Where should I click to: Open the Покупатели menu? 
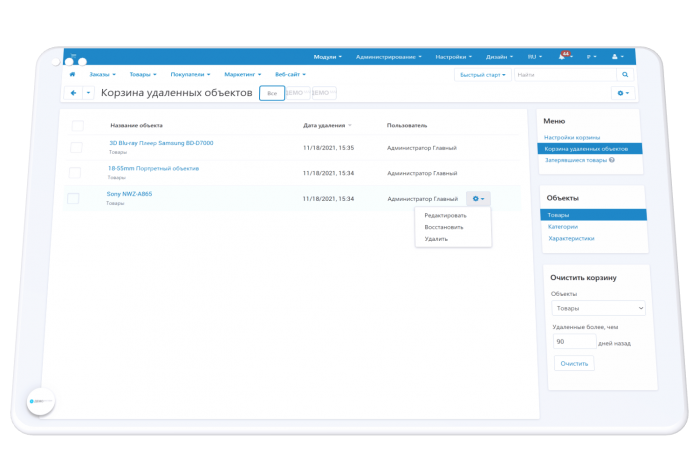pyautogui.click(x=190, y=75)
